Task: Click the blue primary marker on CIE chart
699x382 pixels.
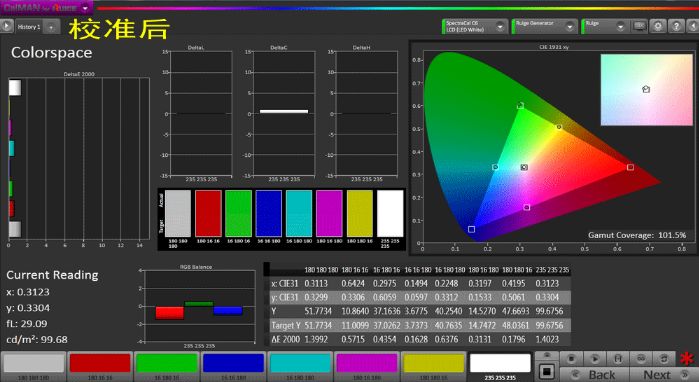Action: click(x=471, y=229)
